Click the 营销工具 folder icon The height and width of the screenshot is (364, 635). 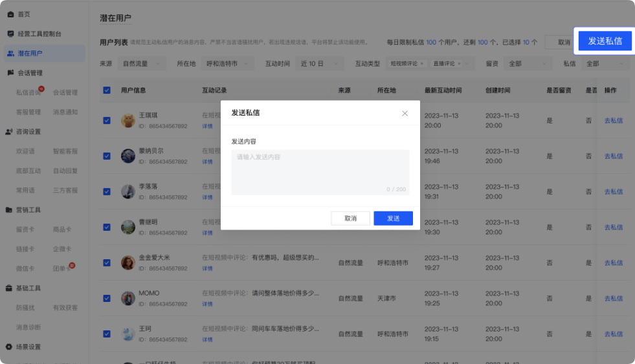pyautogui.click(x=9, y=210)
